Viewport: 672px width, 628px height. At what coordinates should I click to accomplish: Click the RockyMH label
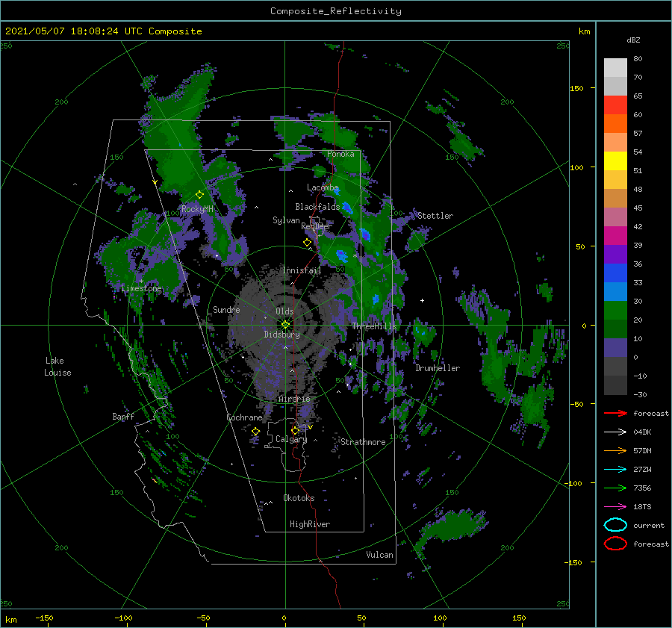(197, 209)
